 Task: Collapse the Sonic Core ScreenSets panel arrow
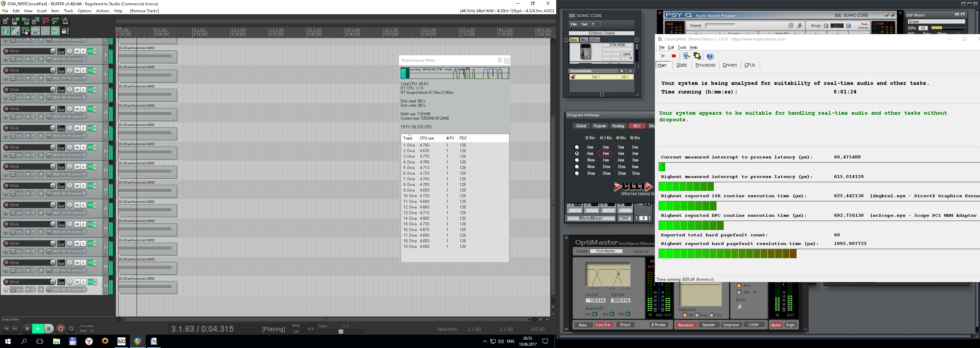pyautogui.click(x=602, y=94)
